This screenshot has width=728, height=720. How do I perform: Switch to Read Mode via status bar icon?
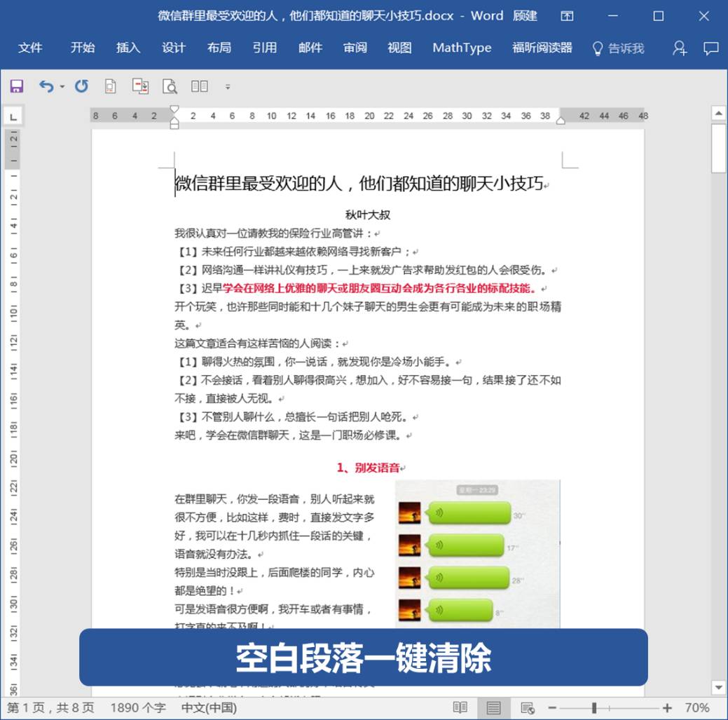(461, 707)
